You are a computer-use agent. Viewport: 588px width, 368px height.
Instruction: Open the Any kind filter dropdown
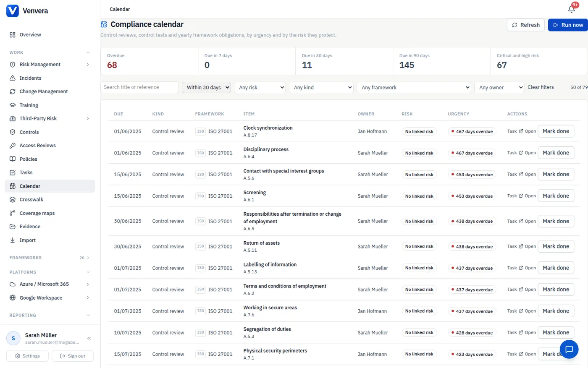(x=321, y=87)
